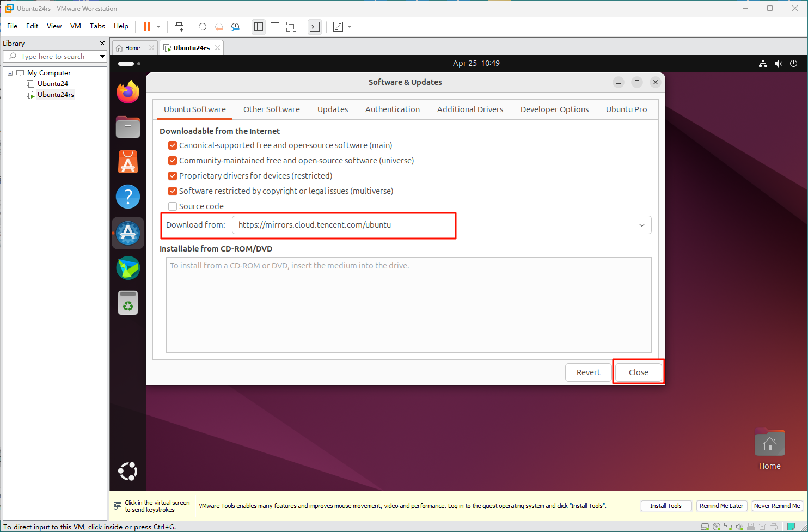The width and height of the screenshot is (808, 532).
Task: Open the snapshot manager wrench-clock icon
Action: 235,26
